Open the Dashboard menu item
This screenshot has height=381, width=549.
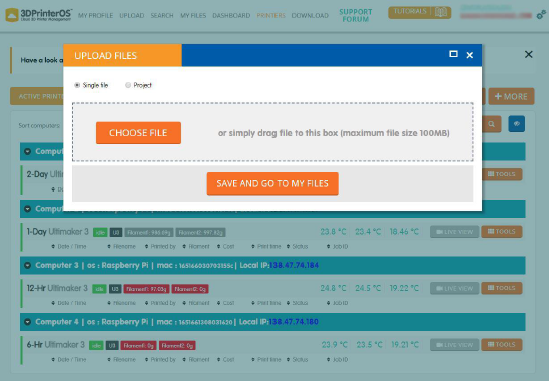(x=231, y=15)
